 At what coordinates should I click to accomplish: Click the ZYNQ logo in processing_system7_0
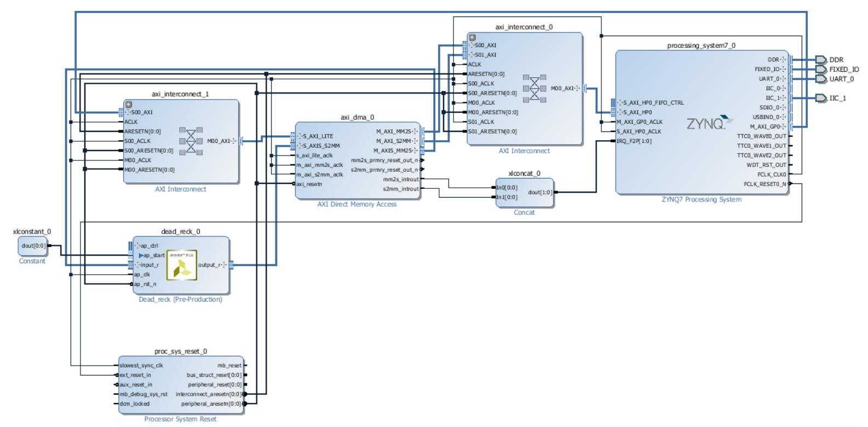(709, 123)
